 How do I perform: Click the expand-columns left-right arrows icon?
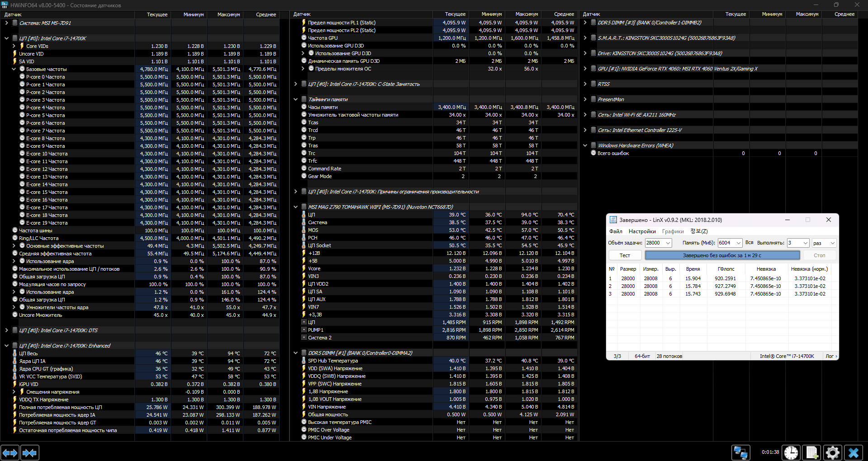[10, 452]
